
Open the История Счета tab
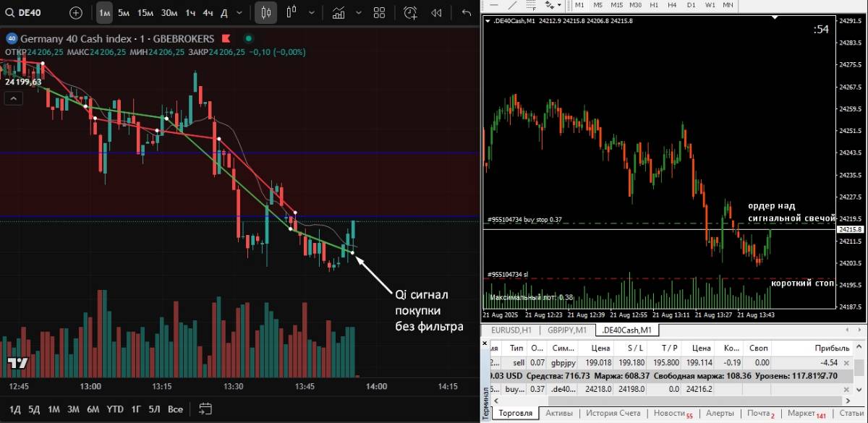613,413
